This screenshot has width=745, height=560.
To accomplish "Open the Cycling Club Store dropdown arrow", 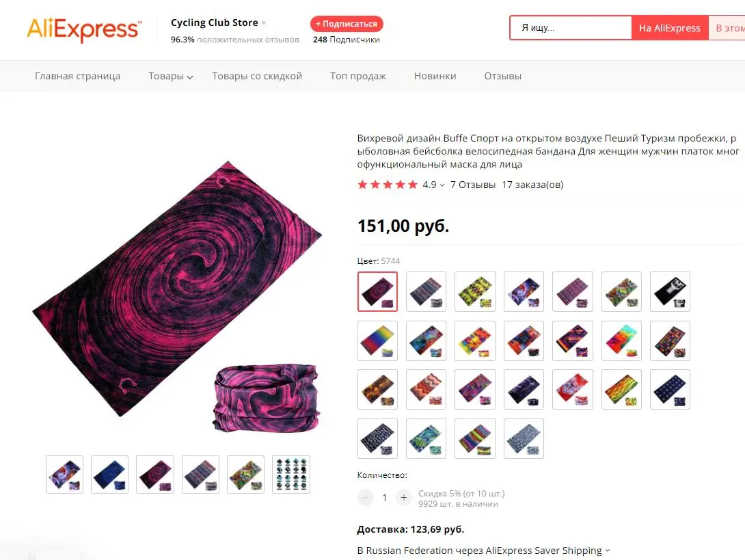I will [264, 23].
